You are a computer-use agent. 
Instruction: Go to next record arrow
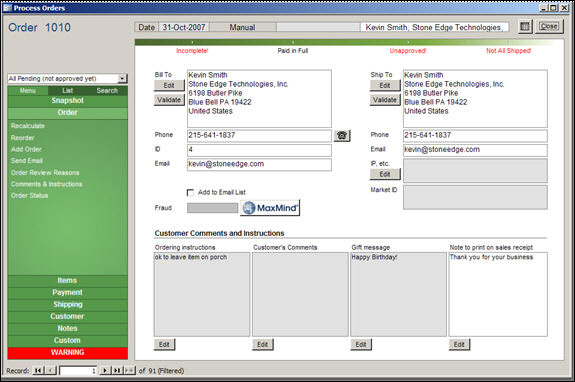105,371
